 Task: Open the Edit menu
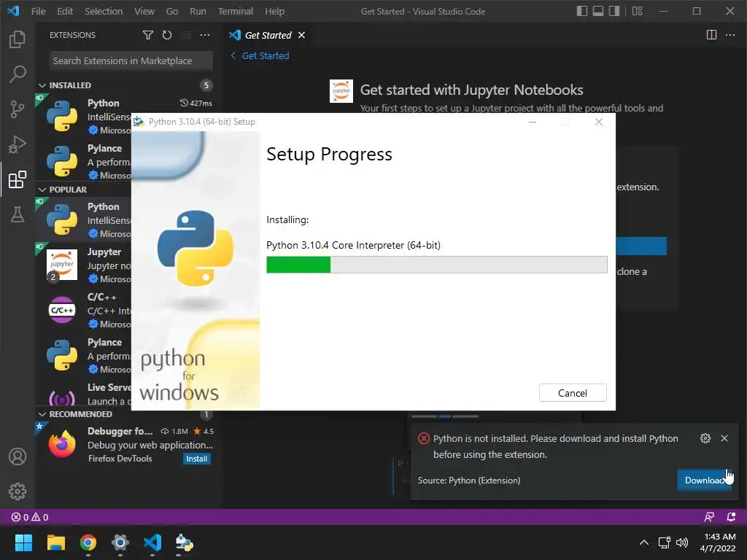click(x=65, y=11)
